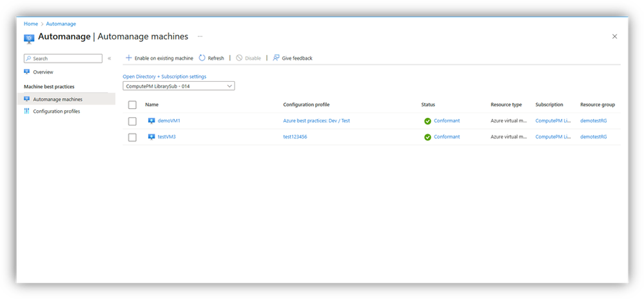
Task: Click the green check icon in testVM3 row
Action: pos(427,137)
